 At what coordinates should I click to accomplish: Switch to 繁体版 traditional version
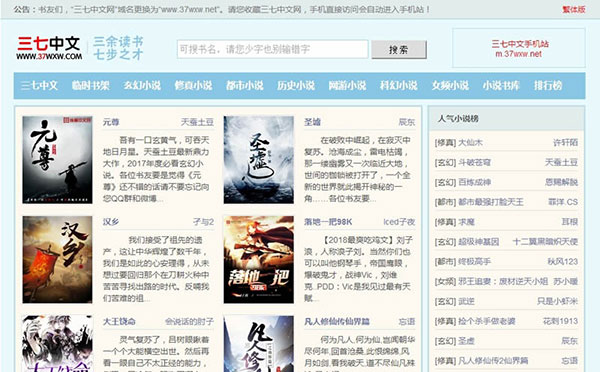point(574,9)
